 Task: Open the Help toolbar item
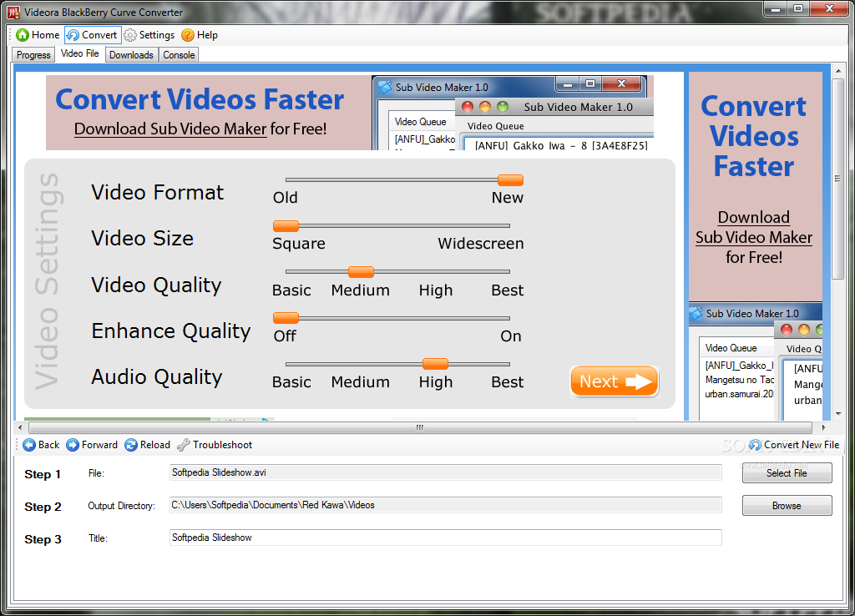(200, 35)
